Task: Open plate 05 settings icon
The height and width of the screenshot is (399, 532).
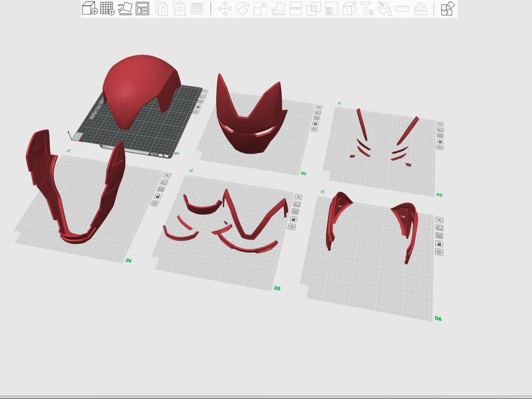Action: (x=292, y=227)
